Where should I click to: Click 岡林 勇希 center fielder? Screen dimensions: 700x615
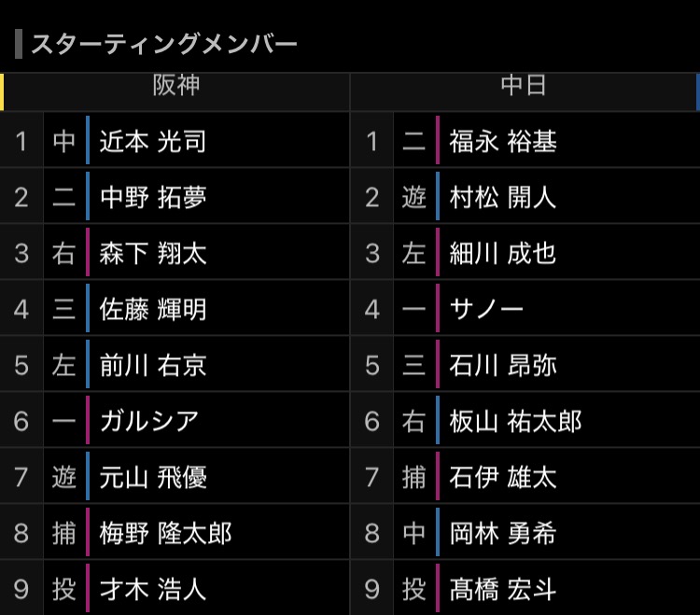click(x=503, y=533)
